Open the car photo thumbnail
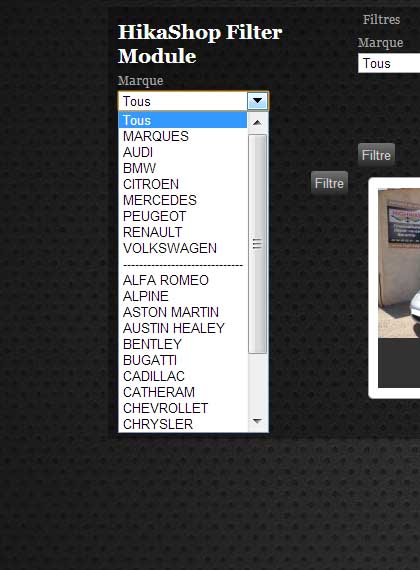420x570 pixels. (399, 263)
